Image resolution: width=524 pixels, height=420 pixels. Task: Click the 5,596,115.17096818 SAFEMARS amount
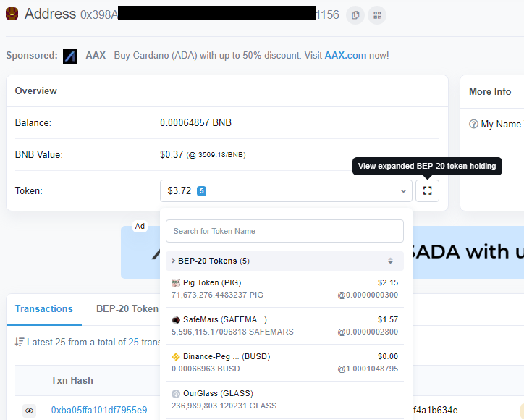click(232, 332)
